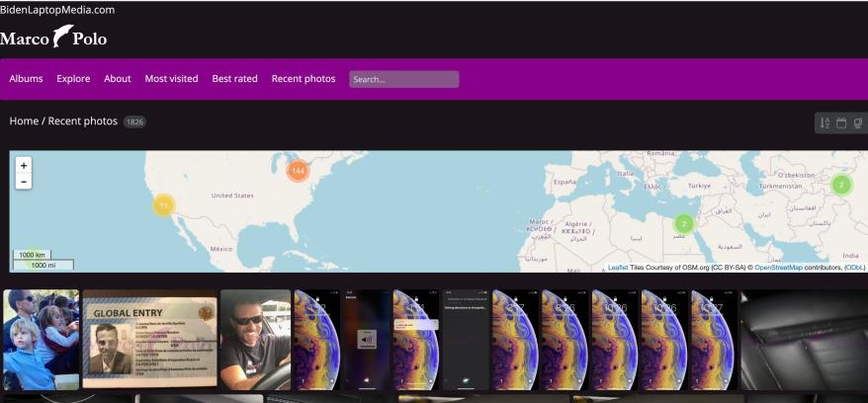Screen dimensions: 868x403
Task: Click the yellow 11 cluster marker
Action: (164, 205)
